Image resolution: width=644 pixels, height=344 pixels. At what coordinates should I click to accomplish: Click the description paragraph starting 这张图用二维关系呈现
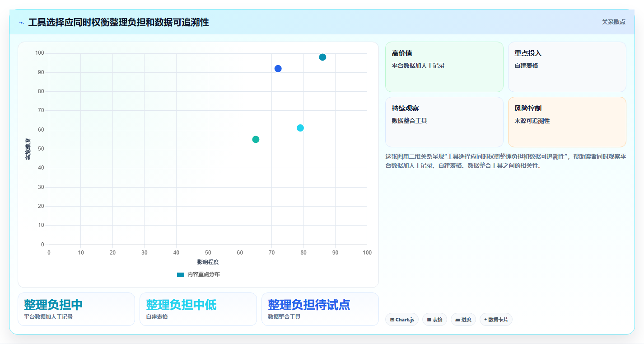505,161
